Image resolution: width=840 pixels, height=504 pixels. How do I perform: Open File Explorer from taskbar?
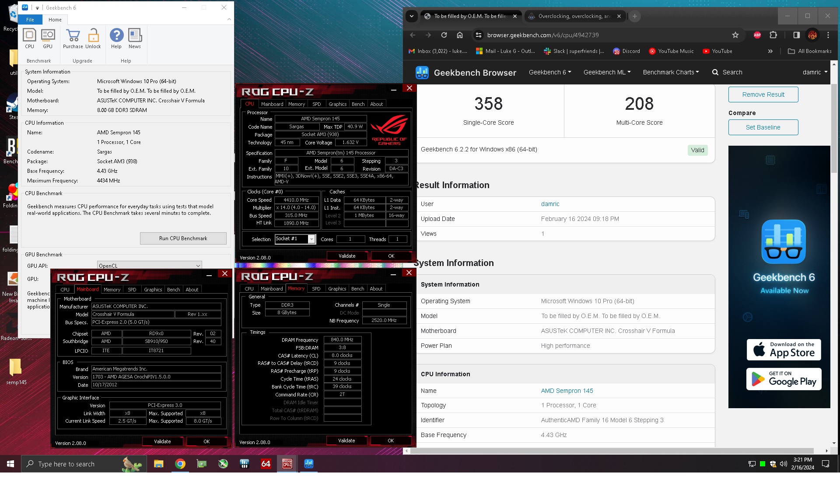click(x=158, y=464)
